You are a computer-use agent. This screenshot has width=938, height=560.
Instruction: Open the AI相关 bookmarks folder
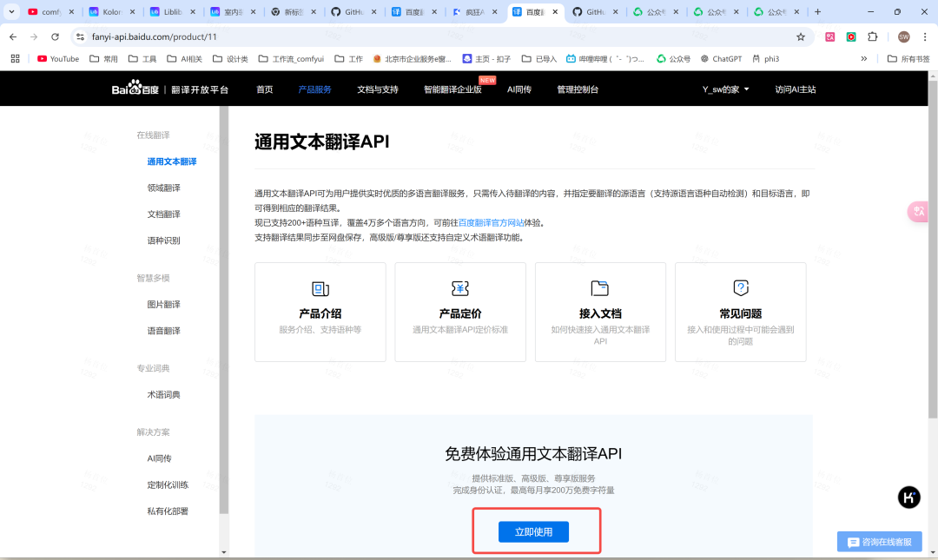pyautogui.click(x=184, y=59)
